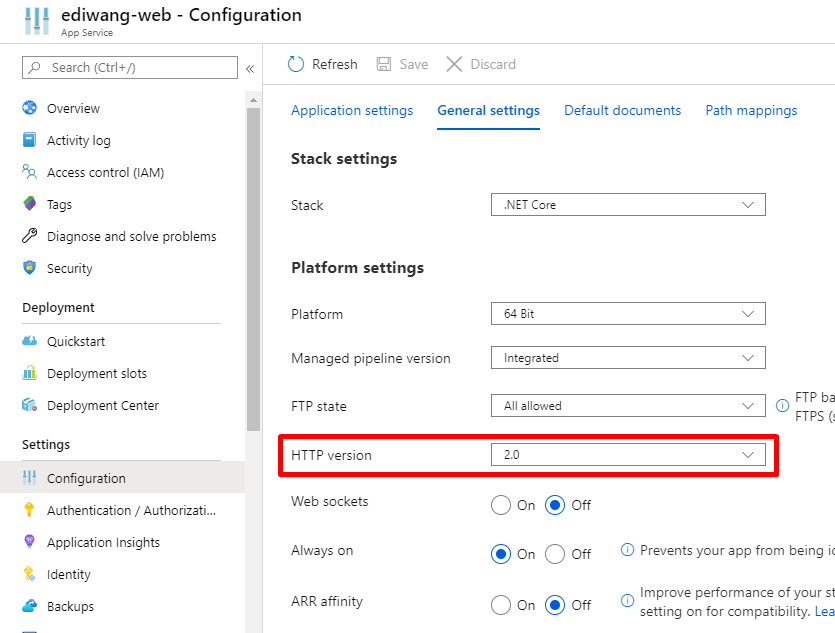This screenshot has height=633, width=835.
Task: Open the Platform 64 Bit dropdown
Action: pyautogui.click(x=628, y=314)
